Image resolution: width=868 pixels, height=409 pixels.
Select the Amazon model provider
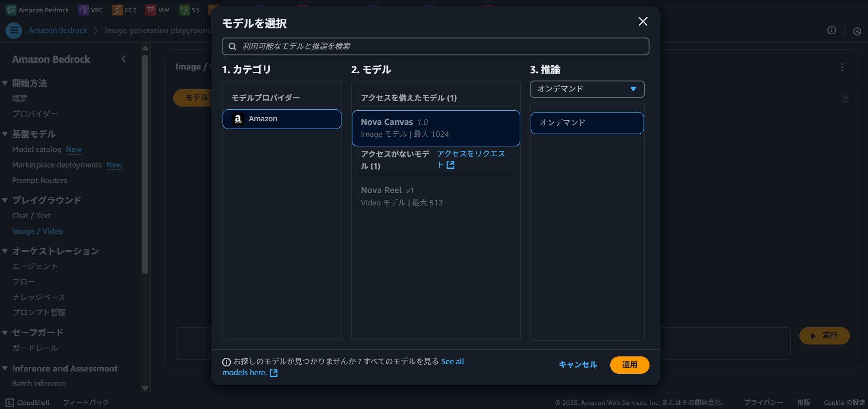pos(282,119)
